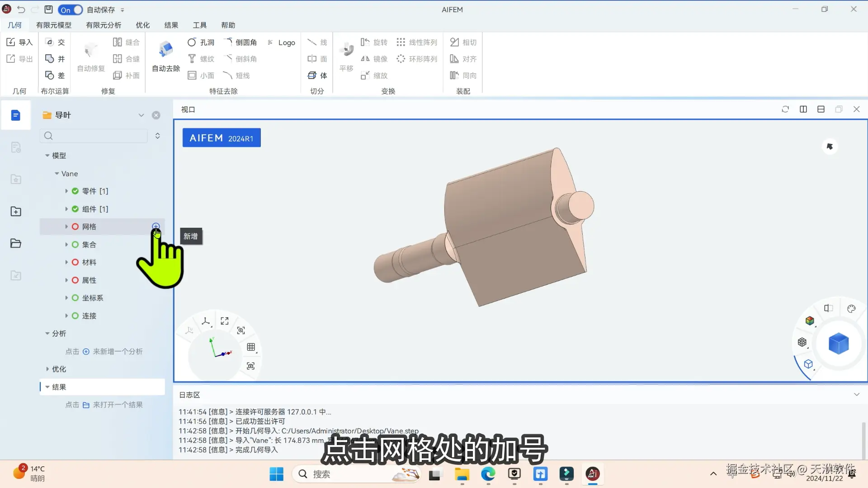
Task: Click the add plus icon on 网格 row
Action: click(156, 226)
